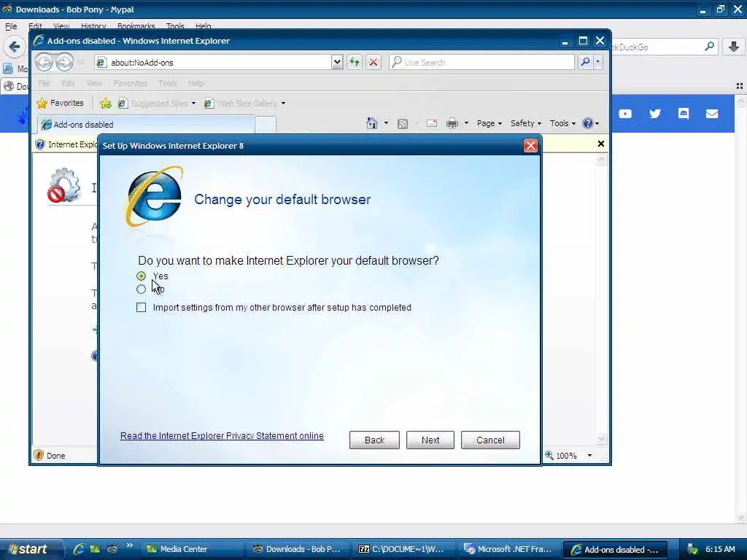Click the Discord icon on Mypal page

(x=684, y=113)
